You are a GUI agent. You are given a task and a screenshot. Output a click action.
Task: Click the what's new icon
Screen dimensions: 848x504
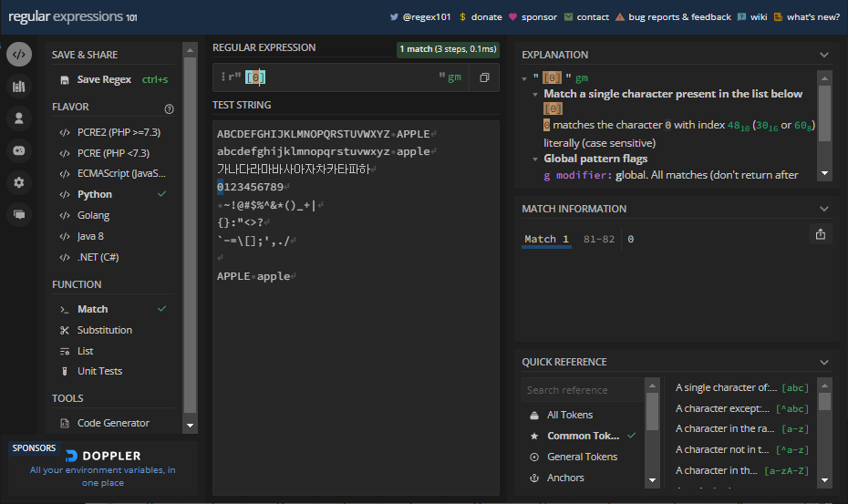click(x=778, y=16)
